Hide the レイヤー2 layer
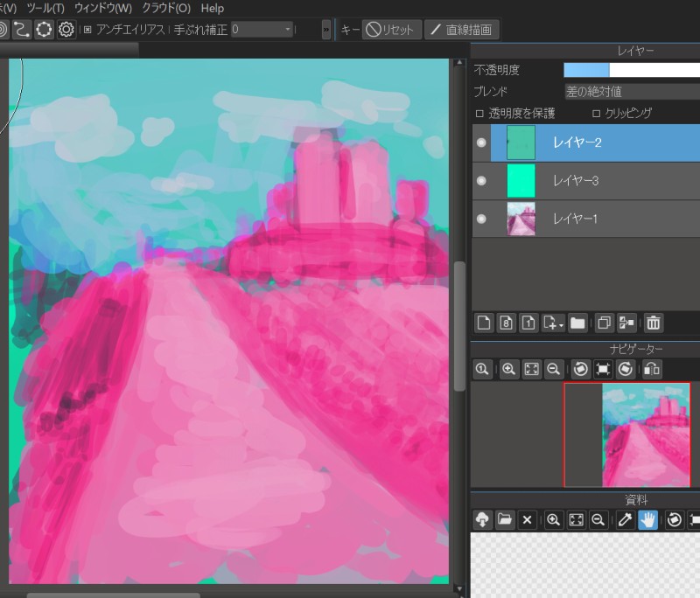This screenshot has width=700, height=598. point(481,143)
